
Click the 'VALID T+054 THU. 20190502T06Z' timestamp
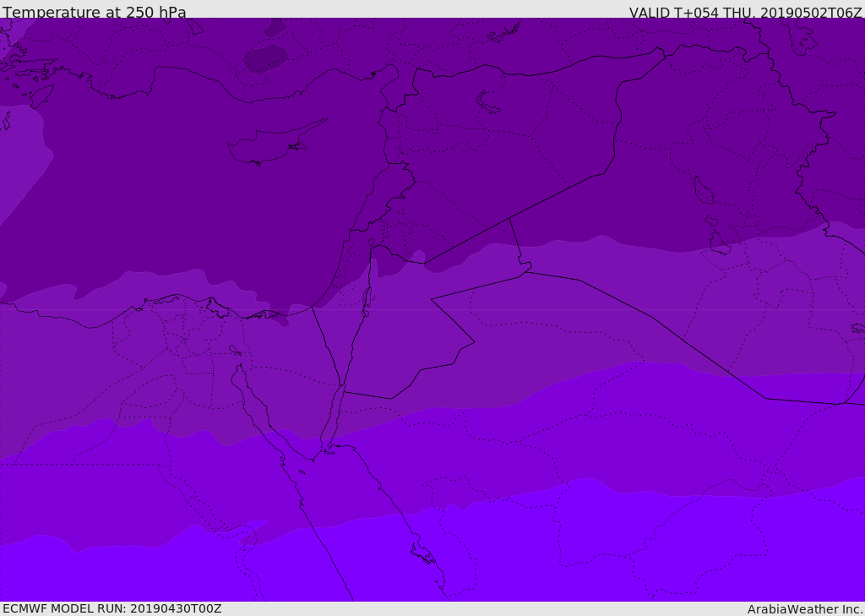(745, 13)
